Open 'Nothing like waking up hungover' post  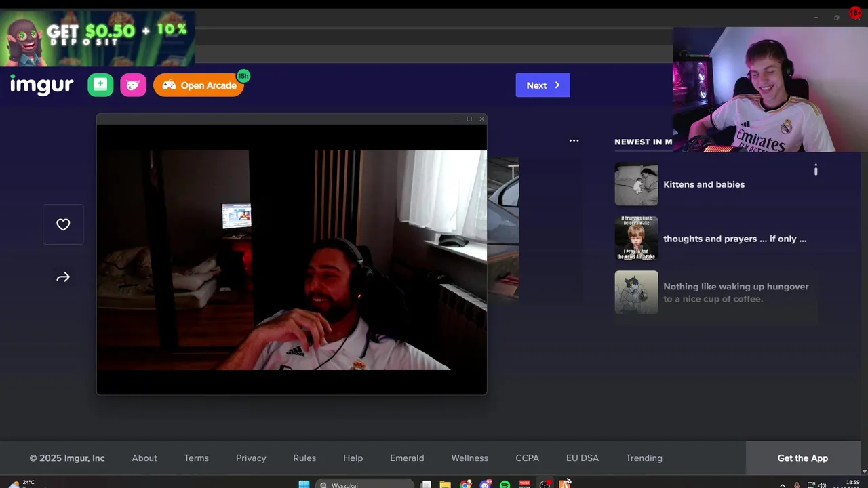(736, 293)
